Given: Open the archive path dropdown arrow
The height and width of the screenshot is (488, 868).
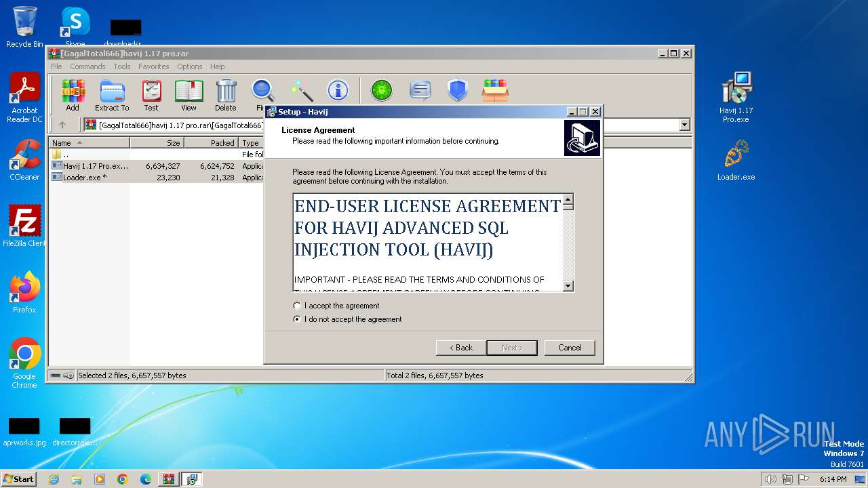Looking at the screenshot, I should point(684,125).
